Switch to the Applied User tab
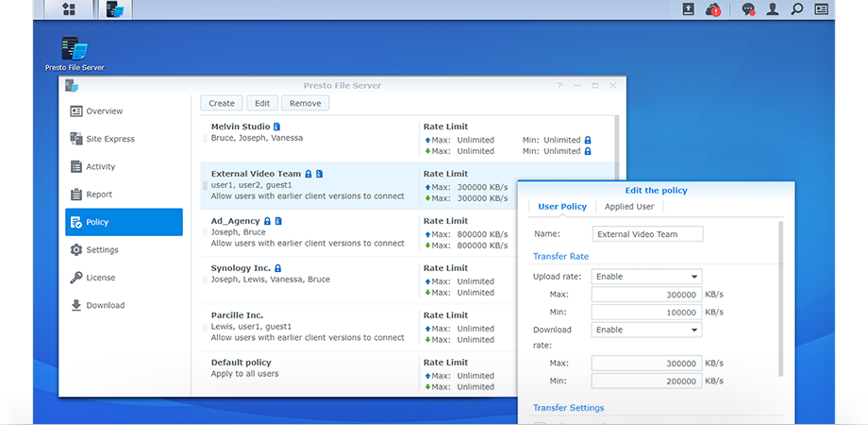The image size is (868, 425). (629, 207)
